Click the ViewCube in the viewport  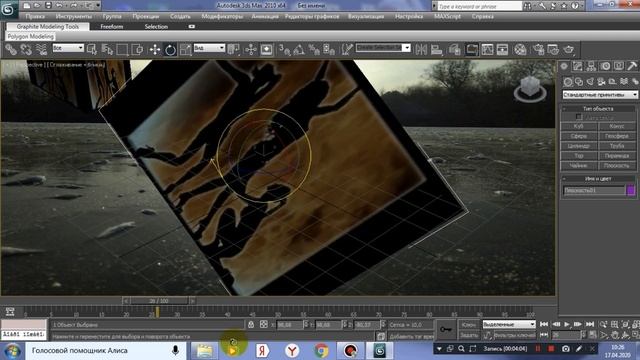(x=530, y=88)
